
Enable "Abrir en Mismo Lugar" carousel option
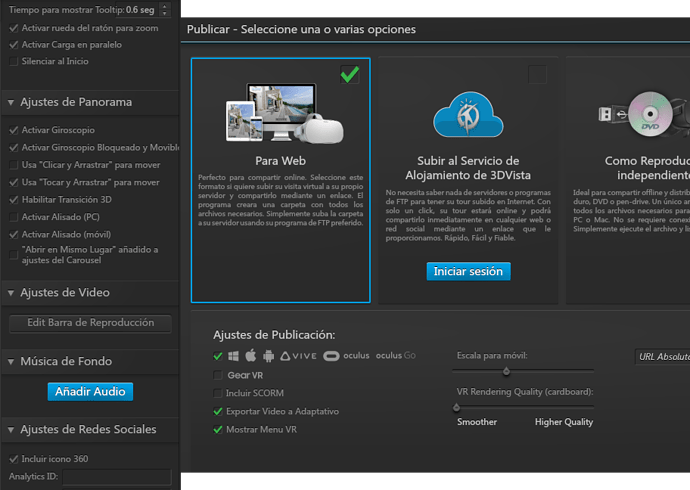[14, 255]
